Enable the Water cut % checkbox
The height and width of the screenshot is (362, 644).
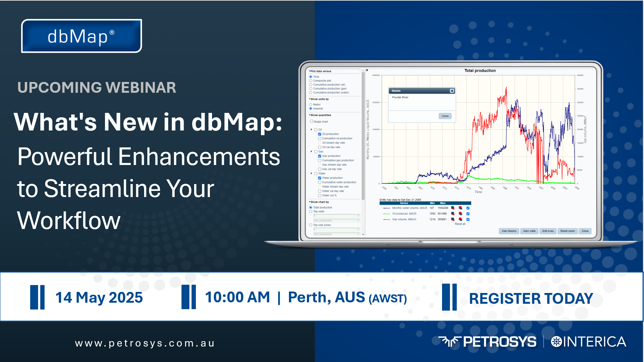(x=319, y=196)
